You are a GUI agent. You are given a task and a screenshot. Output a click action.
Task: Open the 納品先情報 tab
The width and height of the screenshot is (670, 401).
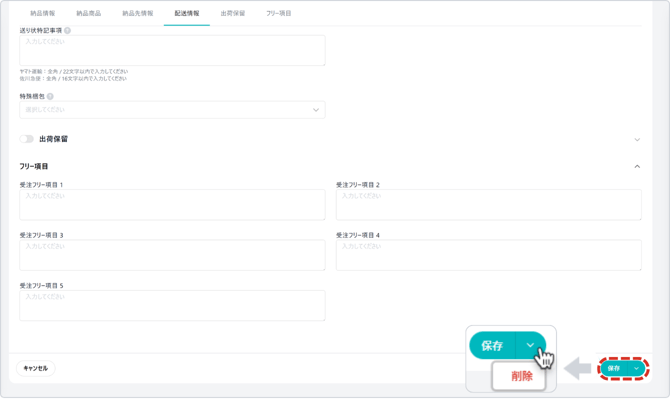coord(138,14)
